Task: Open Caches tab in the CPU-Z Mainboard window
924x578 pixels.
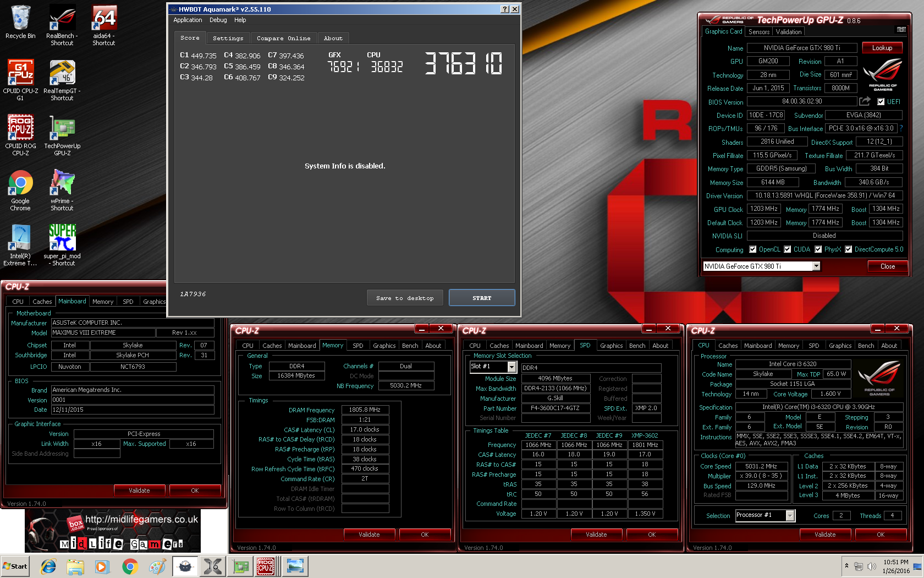Action: [x=42, y=302]
